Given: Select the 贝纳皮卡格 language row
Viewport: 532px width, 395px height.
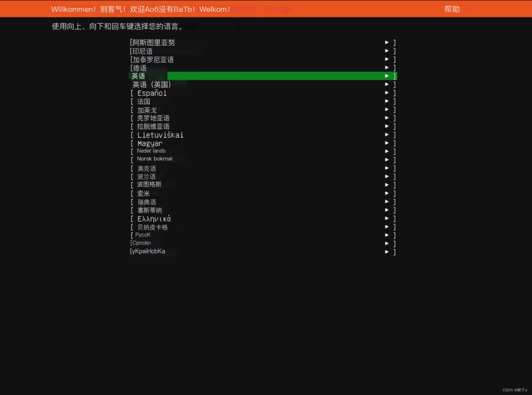Looking at the screenshot, I should tap(263, 227).
